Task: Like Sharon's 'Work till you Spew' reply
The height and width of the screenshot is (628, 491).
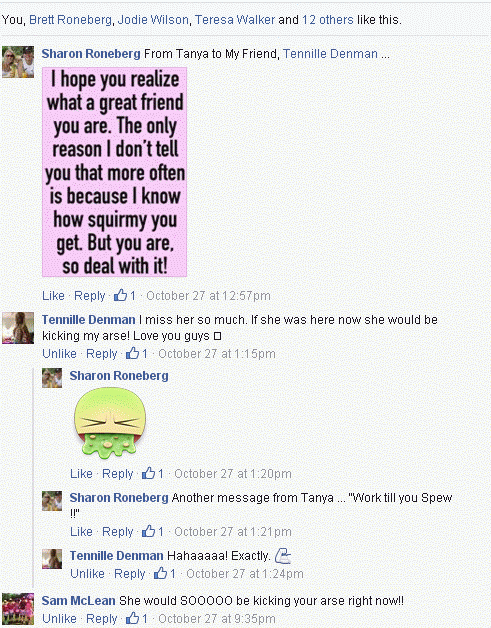Action: 81,531
